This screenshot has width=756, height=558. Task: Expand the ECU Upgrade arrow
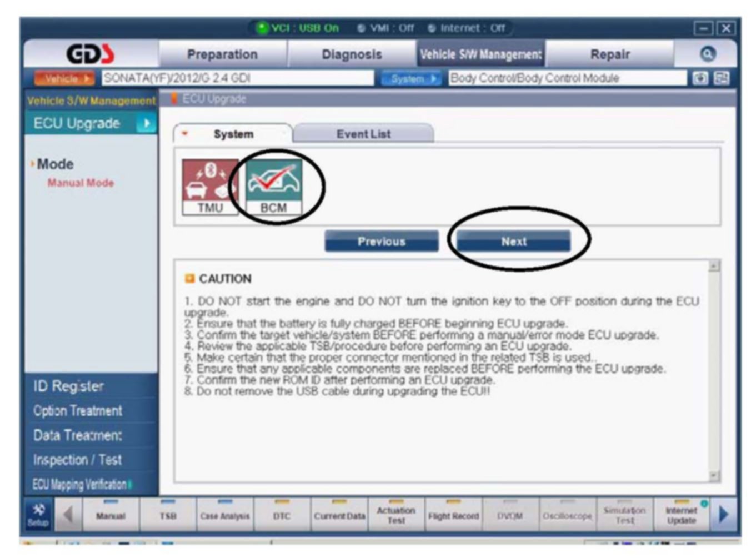point(146,123)
